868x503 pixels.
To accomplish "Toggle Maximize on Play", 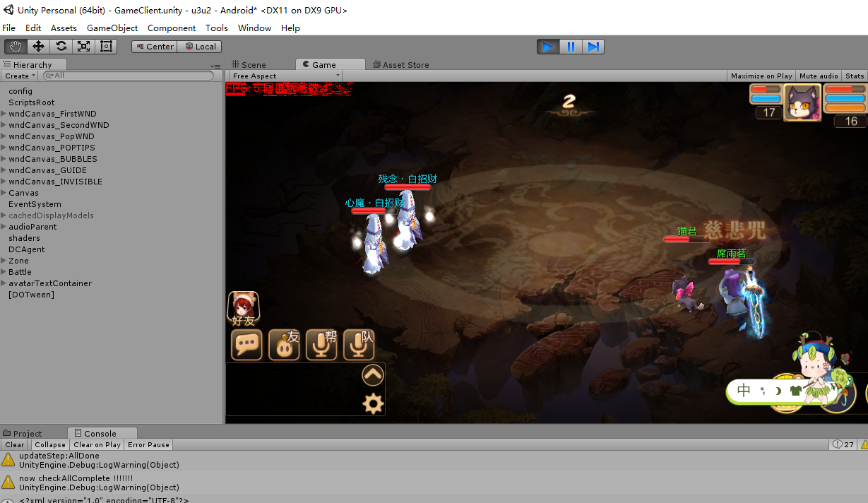I will click(761, 76).
